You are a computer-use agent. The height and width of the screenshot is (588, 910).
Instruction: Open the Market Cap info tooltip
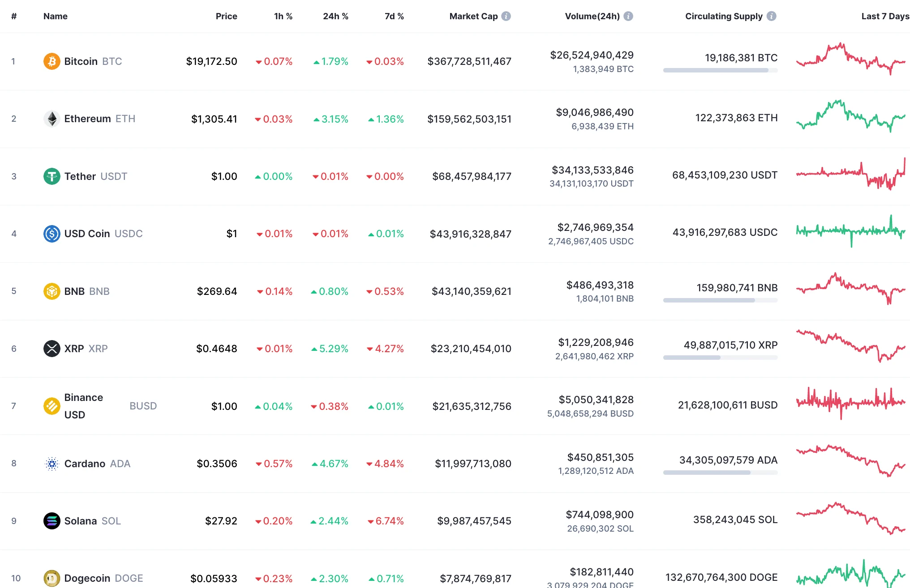point(507,16)
